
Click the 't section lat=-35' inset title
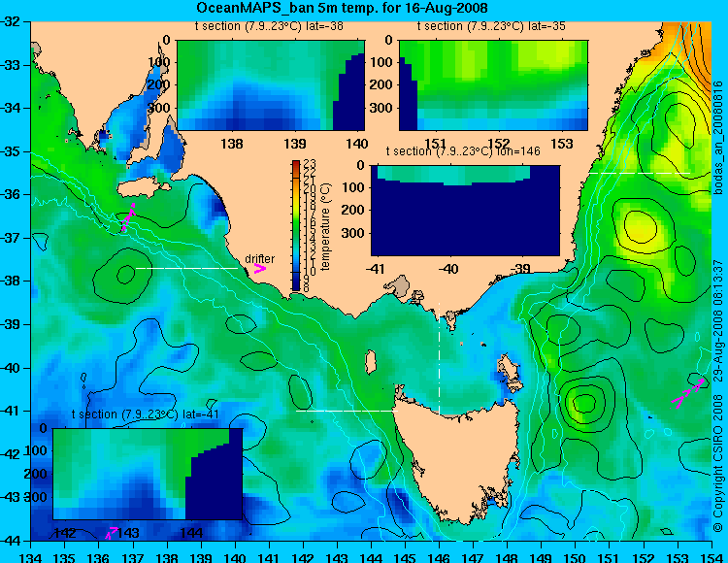pos(491,26)
